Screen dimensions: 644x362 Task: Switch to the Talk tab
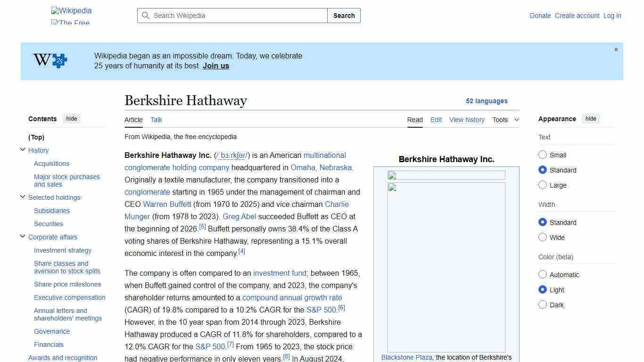[x=156, y=120]
